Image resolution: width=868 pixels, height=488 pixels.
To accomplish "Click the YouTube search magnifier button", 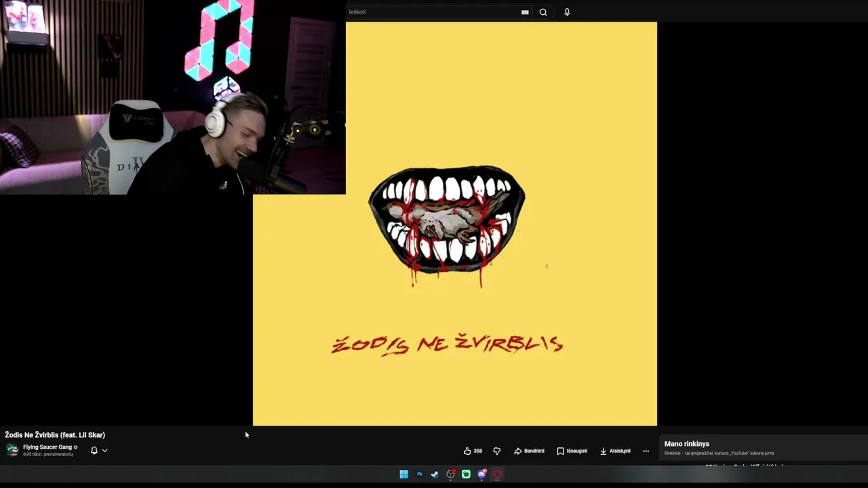I will click(543, 12).
